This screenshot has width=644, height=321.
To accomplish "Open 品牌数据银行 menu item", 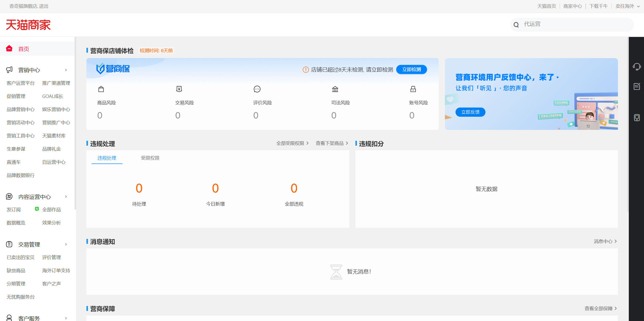I will point(21,175).
